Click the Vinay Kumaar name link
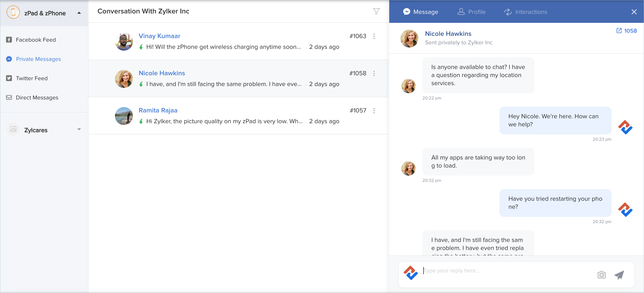This screenshot has height=293, width=644. (159, 36)
